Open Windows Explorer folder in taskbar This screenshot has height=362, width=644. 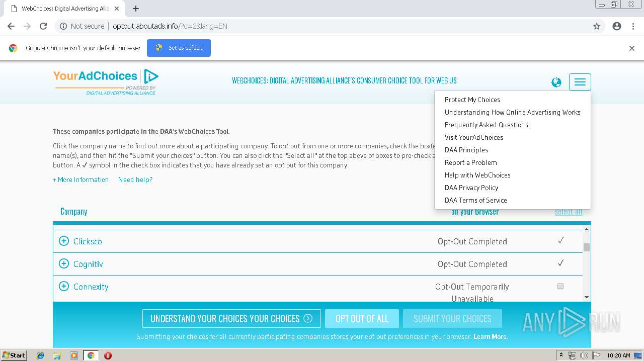pyautogui.click(x=57, y=355)
